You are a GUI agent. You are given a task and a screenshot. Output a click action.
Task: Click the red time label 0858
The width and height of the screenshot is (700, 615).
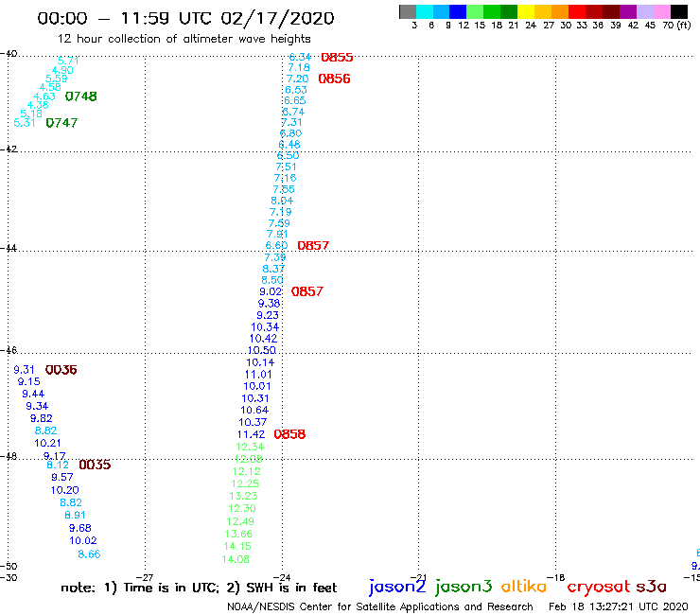pos(289,434)
